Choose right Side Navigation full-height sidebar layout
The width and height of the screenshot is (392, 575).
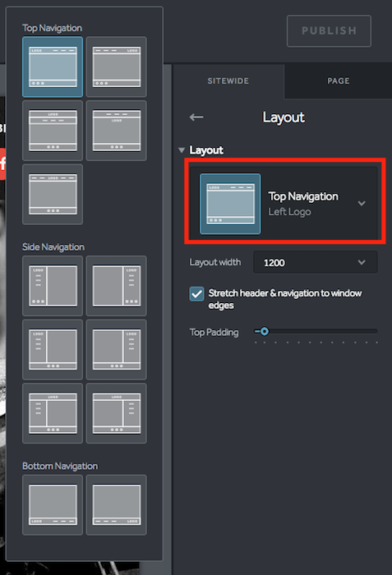(117, 286)
